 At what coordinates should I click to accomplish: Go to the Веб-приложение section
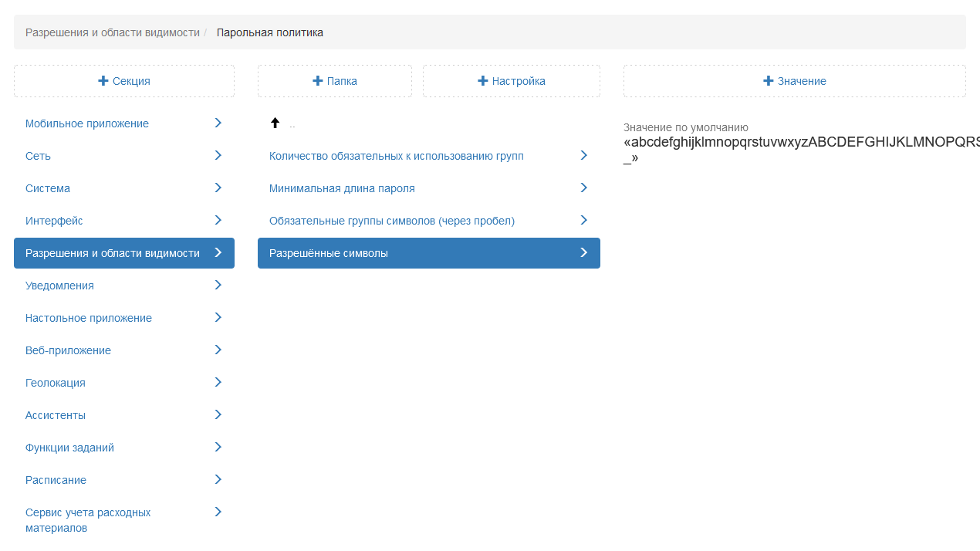(x=68, y=350)
